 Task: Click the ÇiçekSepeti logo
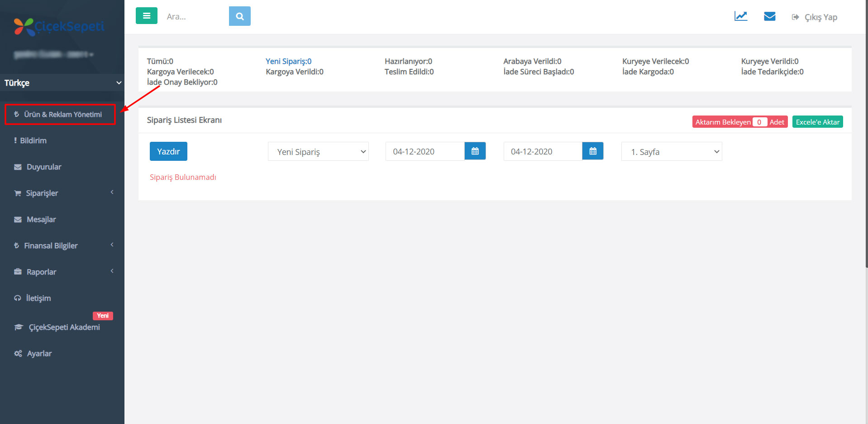pyautogui.click(x=59, y=27)
